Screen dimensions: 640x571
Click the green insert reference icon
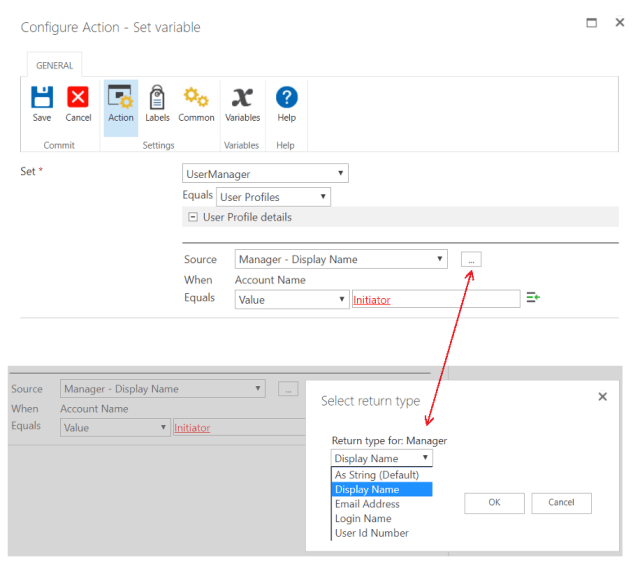pyautogui.click(x=533, y=297)
